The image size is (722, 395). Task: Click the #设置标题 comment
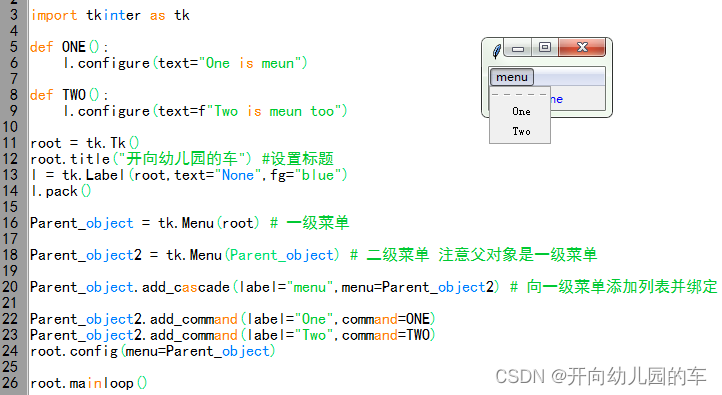[297, 159]
